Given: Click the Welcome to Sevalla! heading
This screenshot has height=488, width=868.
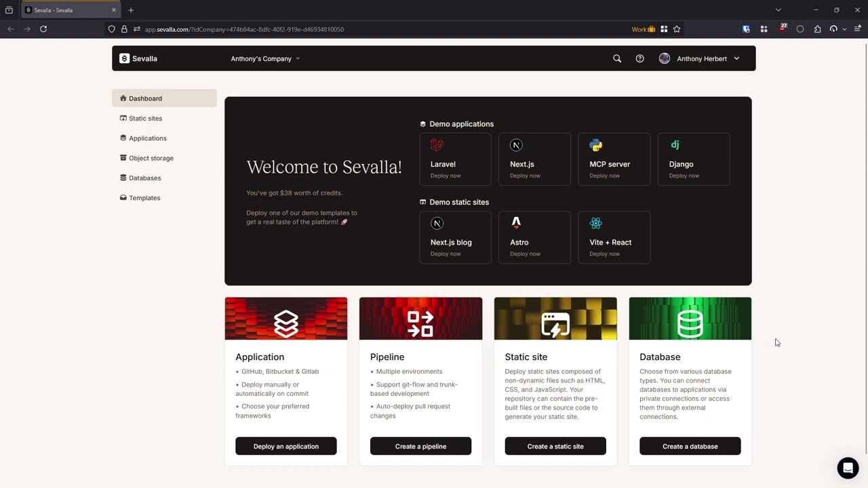Looking at the screenshot, I should click(x=324, y=167).
